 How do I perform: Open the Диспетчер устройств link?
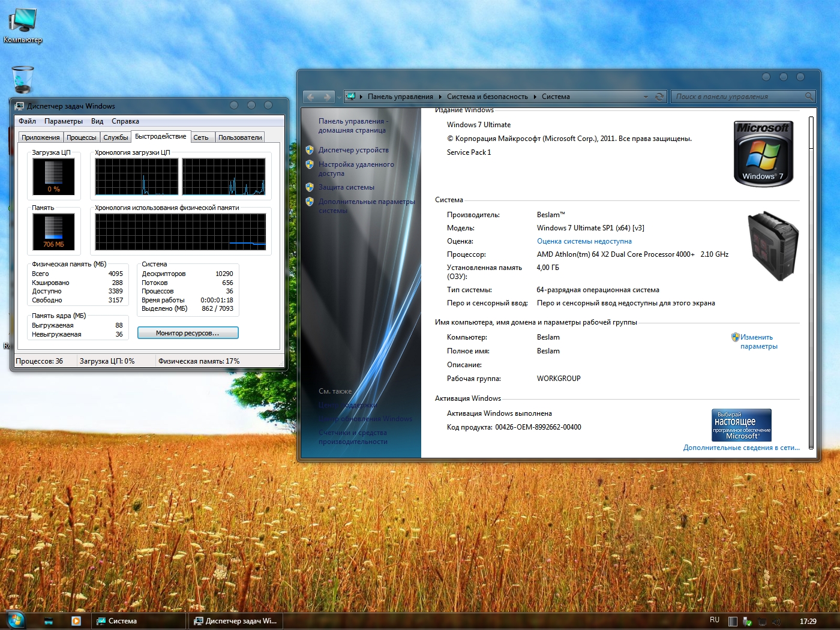353,150
